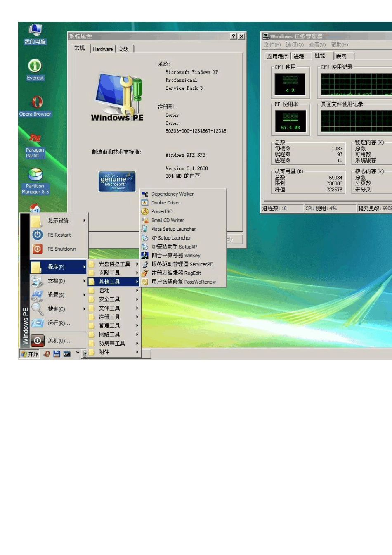Launch 四合一算号器 WinKey

183,255
